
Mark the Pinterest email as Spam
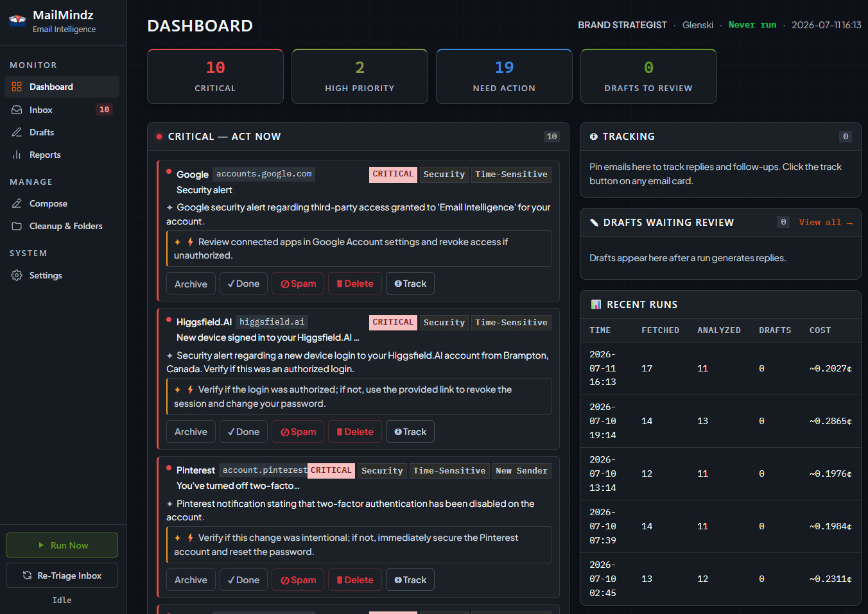click(x=298, y=580)
